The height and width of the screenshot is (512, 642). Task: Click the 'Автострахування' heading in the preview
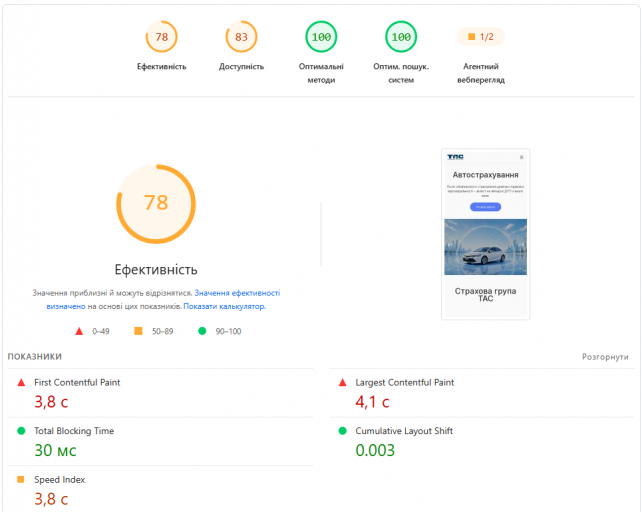coord(486,175)
